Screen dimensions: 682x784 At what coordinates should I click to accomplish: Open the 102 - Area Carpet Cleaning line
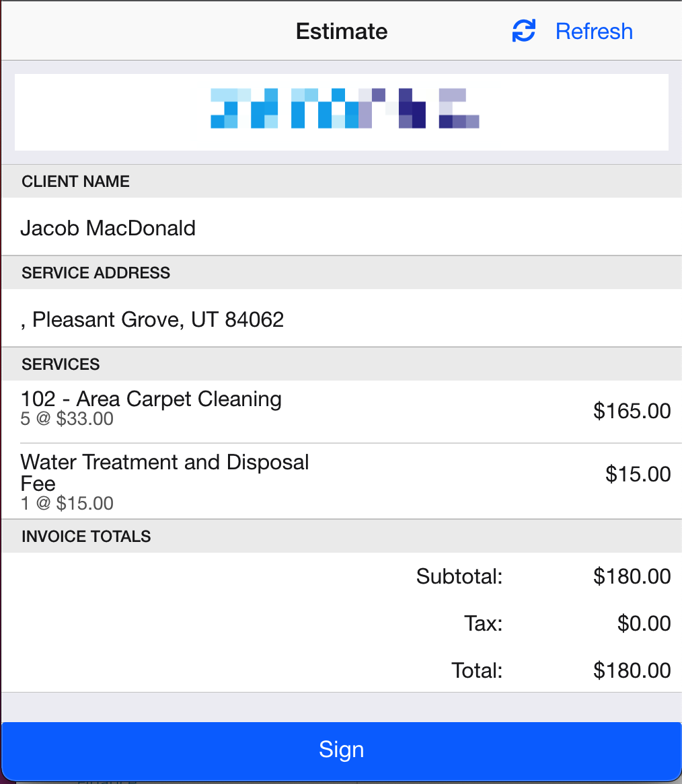tap(342, 410)
